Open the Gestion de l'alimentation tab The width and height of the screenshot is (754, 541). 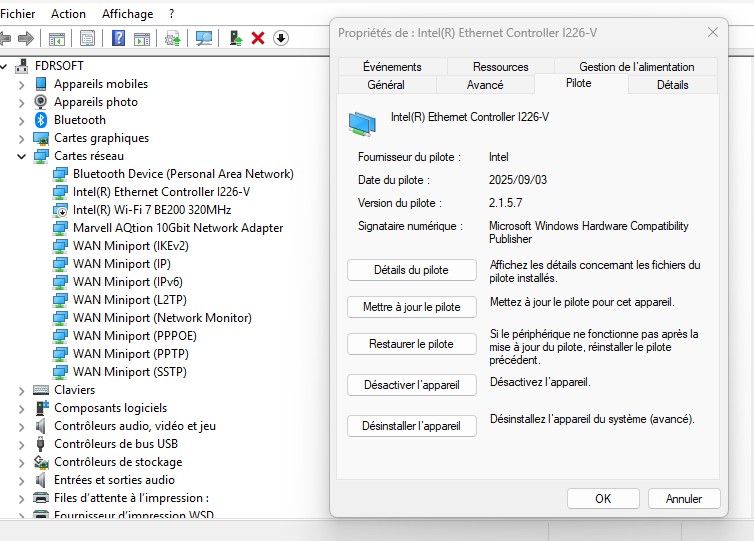pos(635,67)
